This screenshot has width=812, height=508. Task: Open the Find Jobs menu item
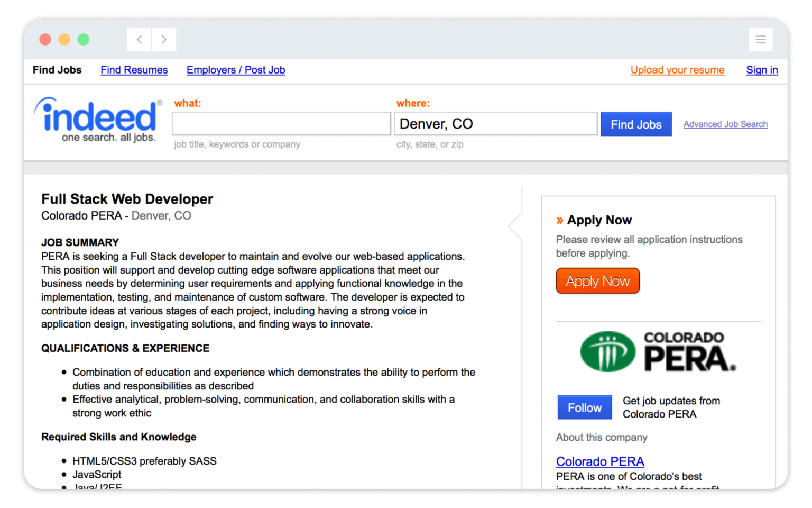click(57, 70)
